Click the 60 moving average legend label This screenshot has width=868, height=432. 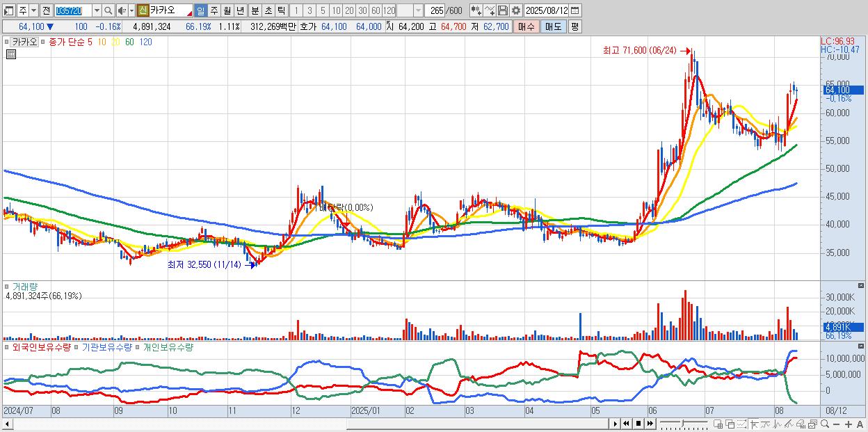point(130,42)
